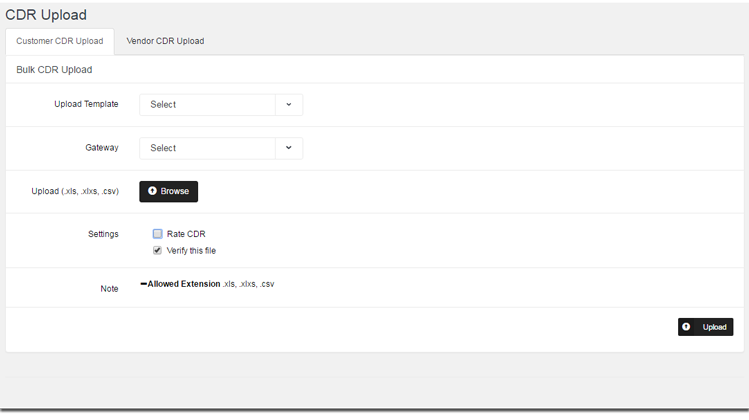
Task: Switch to the Vendor CDR Upload tab
Action: 165,41
